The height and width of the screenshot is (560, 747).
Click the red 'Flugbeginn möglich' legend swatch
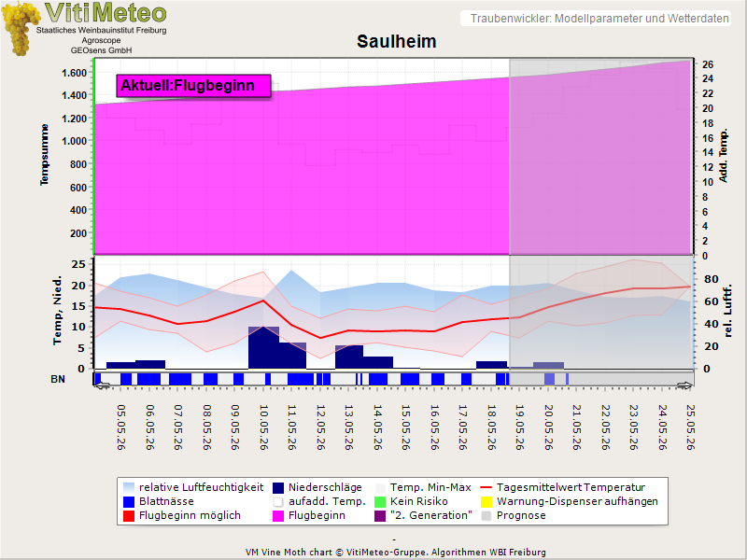(x=129, y=516)
